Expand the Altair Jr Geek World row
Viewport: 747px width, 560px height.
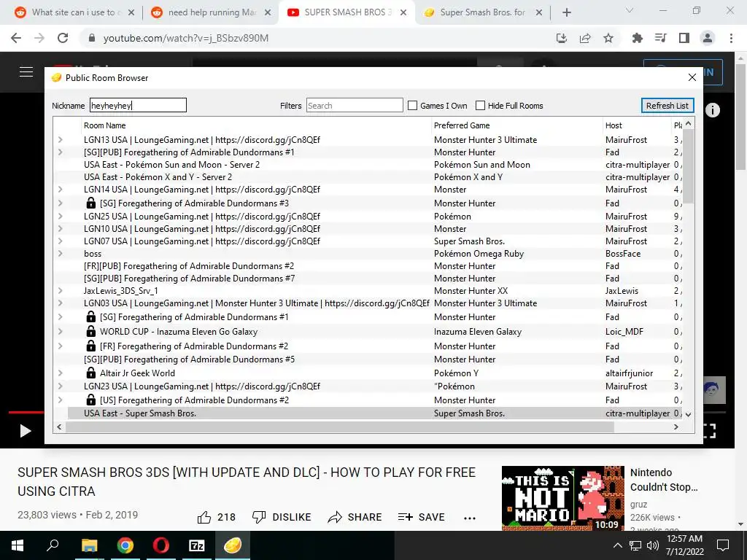pyautogui.click(x=60, y=373)
